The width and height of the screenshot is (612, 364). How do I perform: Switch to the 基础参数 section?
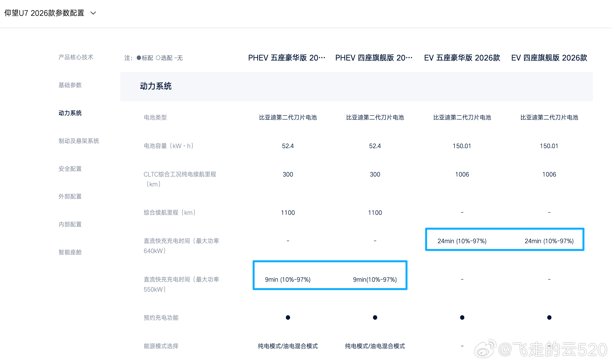(70, 85)
